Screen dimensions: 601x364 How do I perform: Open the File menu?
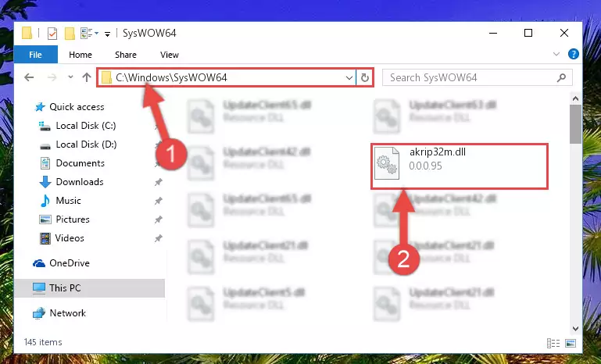click(x=36, y=55)
